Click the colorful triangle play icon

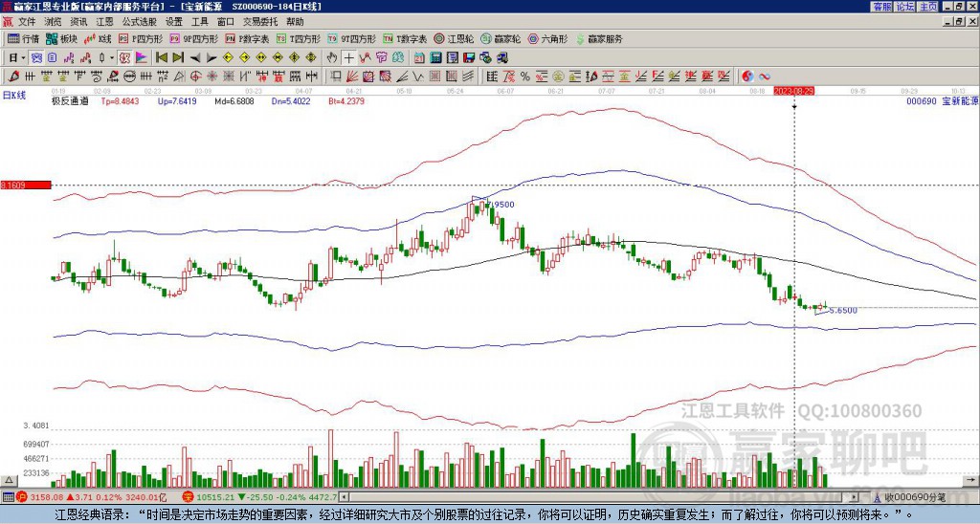(x=142, y=58)
